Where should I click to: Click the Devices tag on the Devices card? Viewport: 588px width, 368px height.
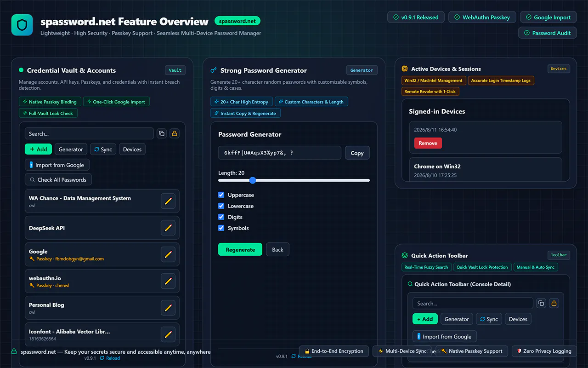pos(559,69)
